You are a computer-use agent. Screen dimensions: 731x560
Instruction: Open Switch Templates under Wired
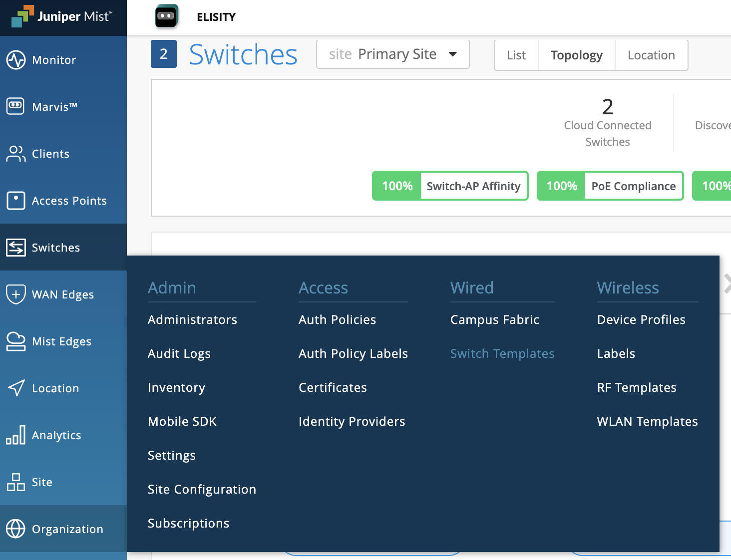[x=502, y=354]
